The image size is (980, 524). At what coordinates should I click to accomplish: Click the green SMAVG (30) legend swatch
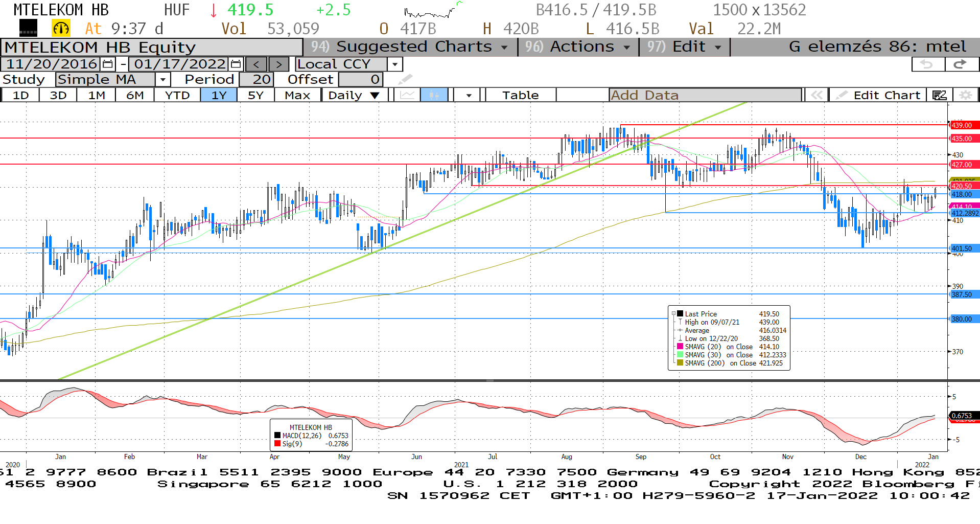[x=680, y=355]
